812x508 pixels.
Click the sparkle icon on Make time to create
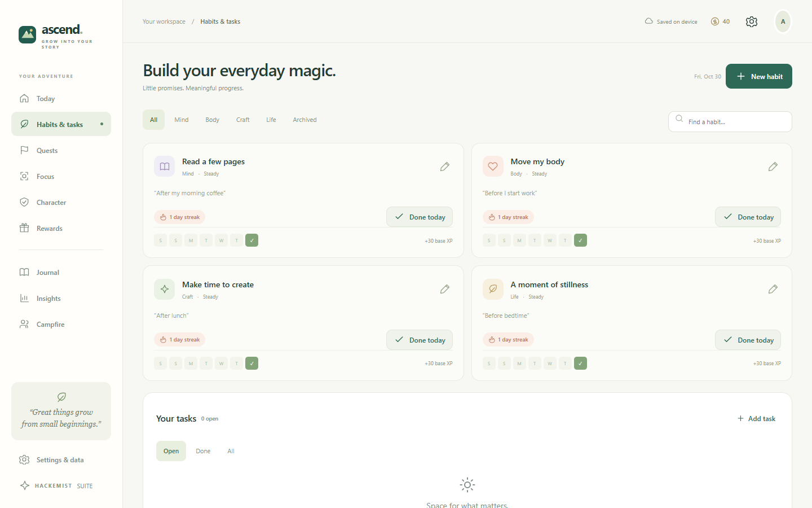[x=165, y=289]
